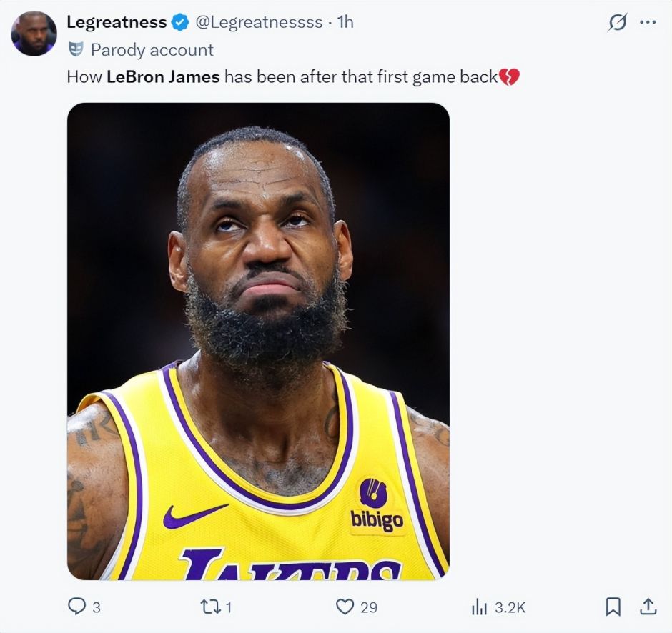Like the post with the heart icon
The width and height of the screenshot is (672, 633).
click(x=345, y=607)
